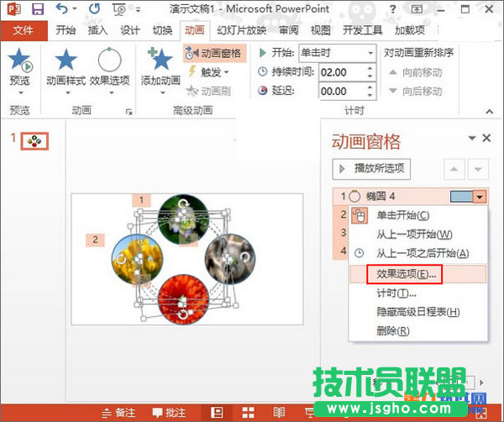Click the cat circle picture
Screen dimensions: 504x422
pyautogui.click(x=230, y=259)
